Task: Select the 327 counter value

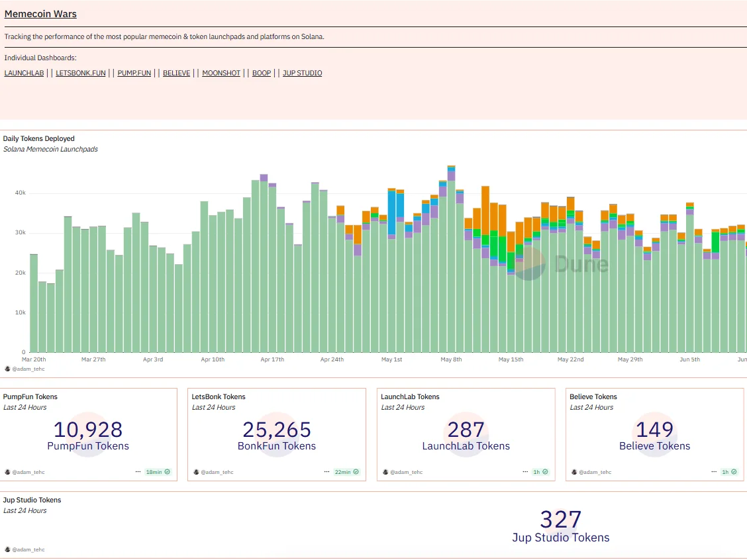Action: point(561,520)
